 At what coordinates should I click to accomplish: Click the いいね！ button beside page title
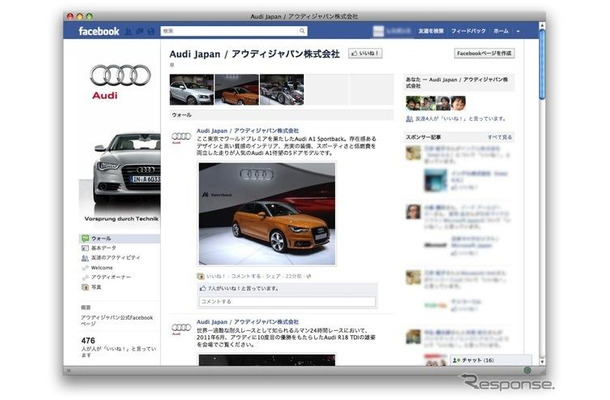365,53
